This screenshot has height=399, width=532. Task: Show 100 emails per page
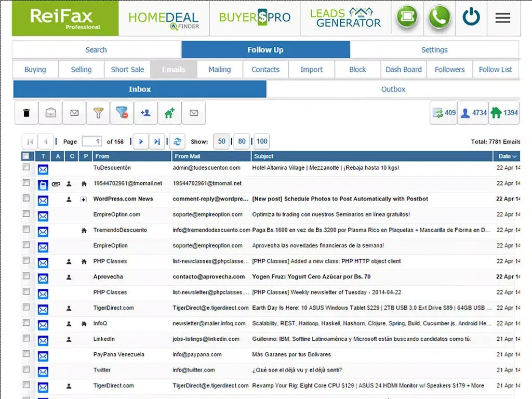pos(262,141)
